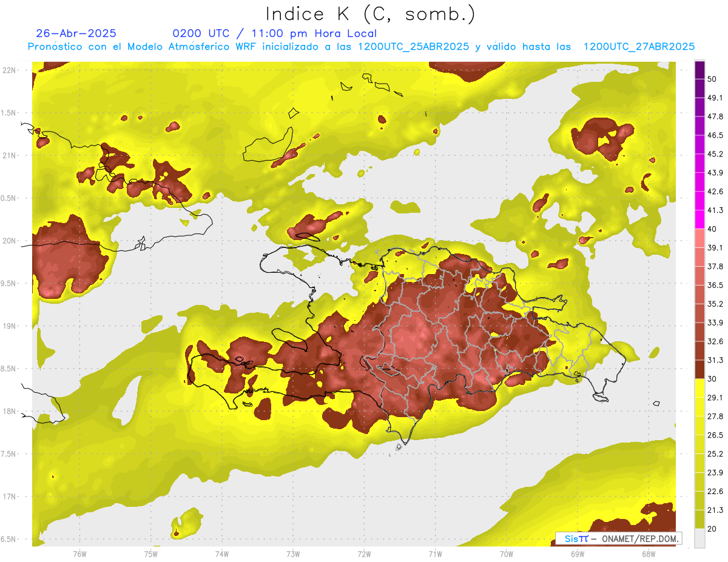Image resolution: width=728 pixels, height=562 pixels.
Task: Select the date text '26-Abr-2025'
Action: 76,33
